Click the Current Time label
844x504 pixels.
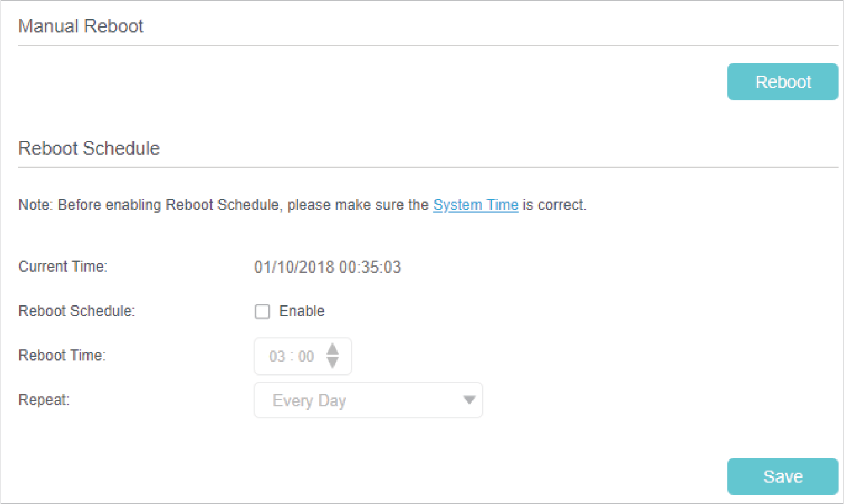(x=63, y=267)
